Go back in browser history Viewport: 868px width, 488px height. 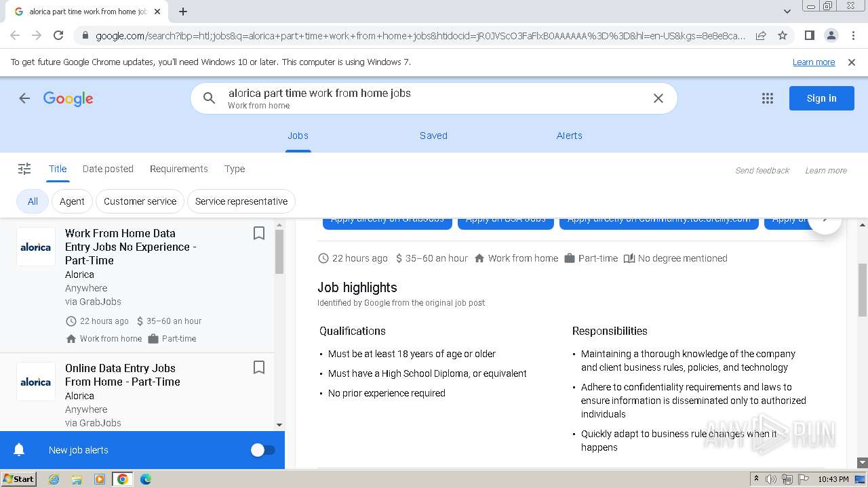[x=15, y=35]
